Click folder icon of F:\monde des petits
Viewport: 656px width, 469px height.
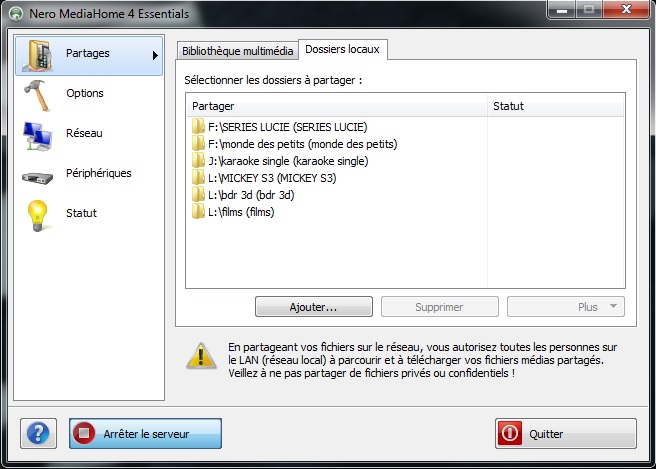pyautogui.click(x=198, y=144)
